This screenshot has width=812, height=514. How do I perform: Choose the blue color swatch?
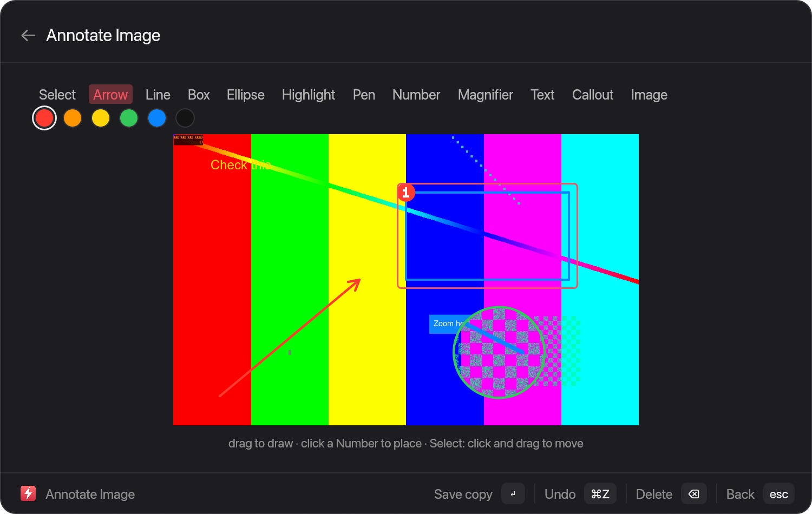157,118
